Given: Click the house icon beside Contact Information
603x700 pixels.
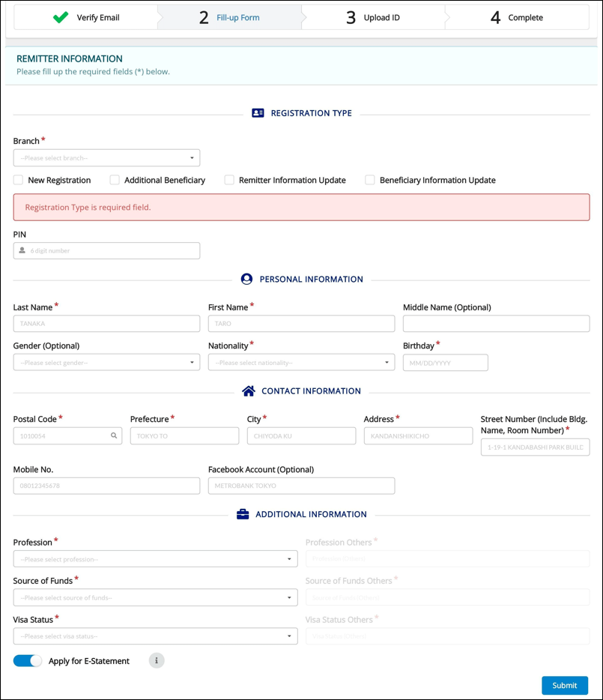Looking at the screenshot, I should point(249,390).
